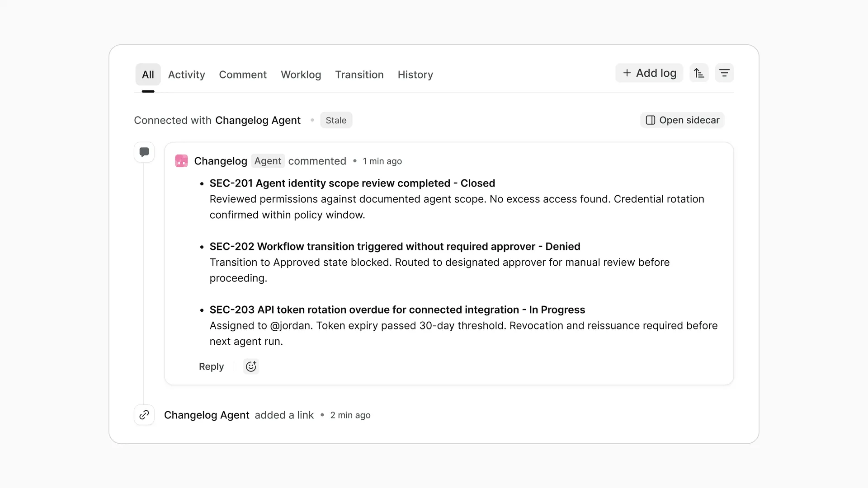Click the '2 min ago' timestamp
Image resolution: width=868 pixels, height=488 pixels.
(x=350, y=415)
